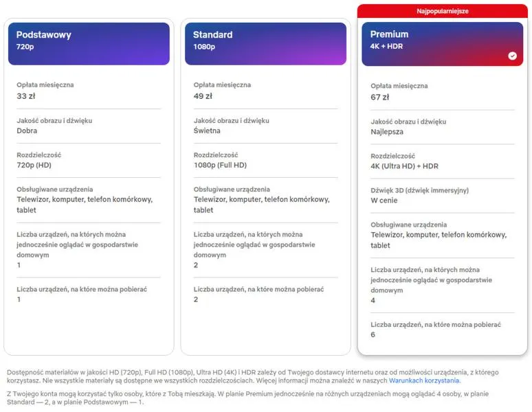Click the Dźwięk 3D (dźwięk immersyjny) row
The image size is (532, 412).
pyautogui.click(x=443, y=196)
